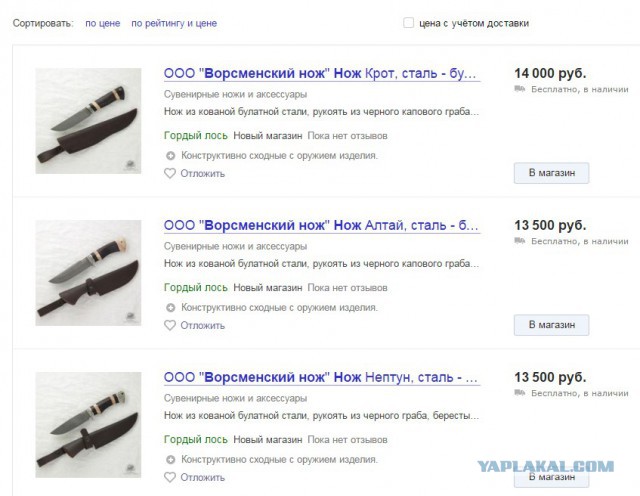This screenshot has width=640, height=496.
Task: Select Сувенирные ножи и аксессуары under Алтай
Action: coord(236,246)
